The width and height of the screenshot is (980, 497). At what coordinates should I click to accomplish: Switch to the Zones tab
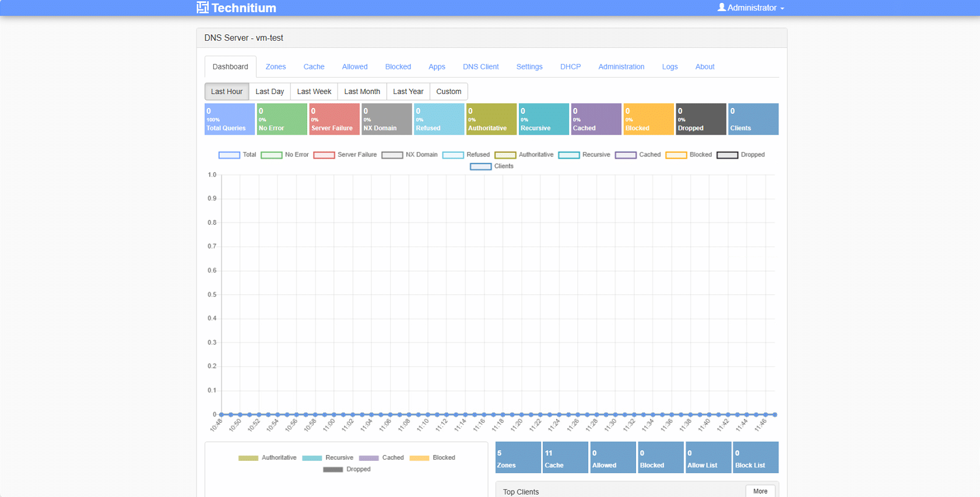275,67
